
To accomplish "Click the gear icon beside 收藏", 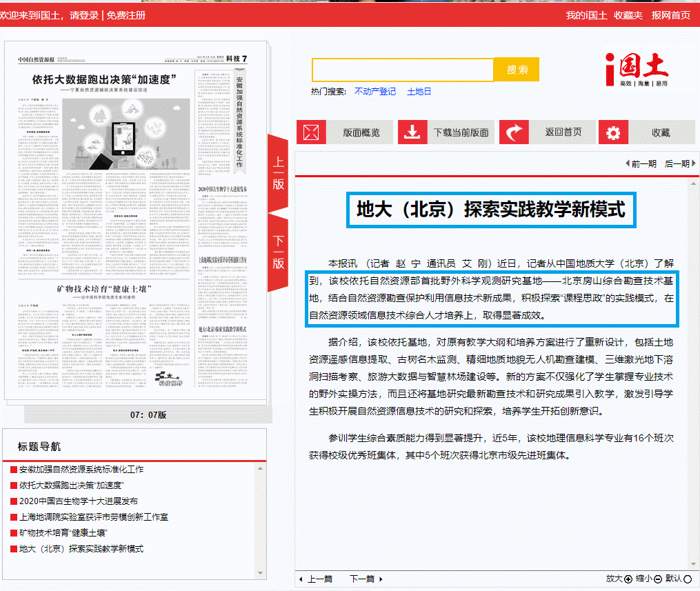I will pyautogui.click(x=613, y=132).
